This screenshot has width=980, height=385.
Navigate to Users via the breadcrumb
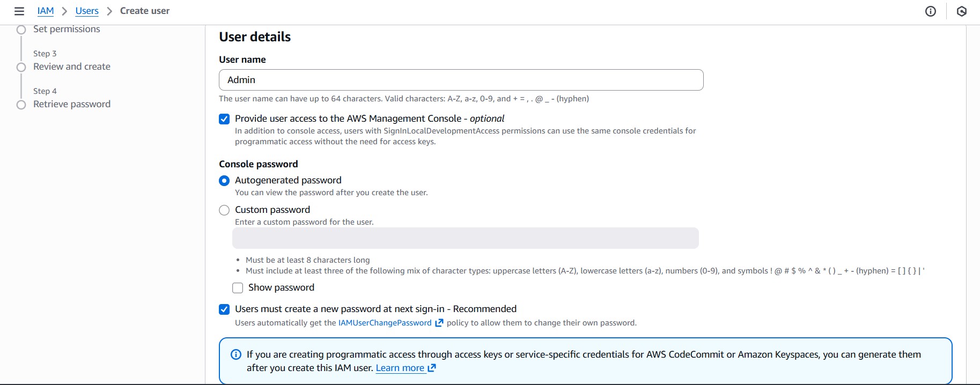coord(86,11)
